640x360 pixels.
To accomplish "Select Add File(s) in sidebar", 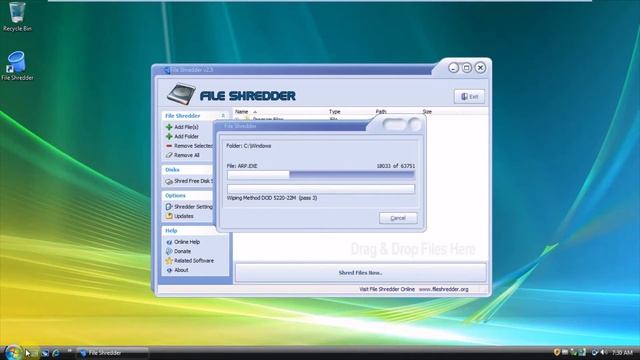I will point(186,127).
